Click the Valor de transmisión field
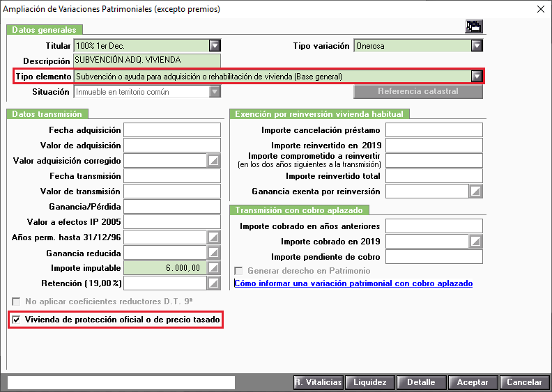The height and width of the screenshot is (392, 552). pyautogui.click(x=172, y=191)
